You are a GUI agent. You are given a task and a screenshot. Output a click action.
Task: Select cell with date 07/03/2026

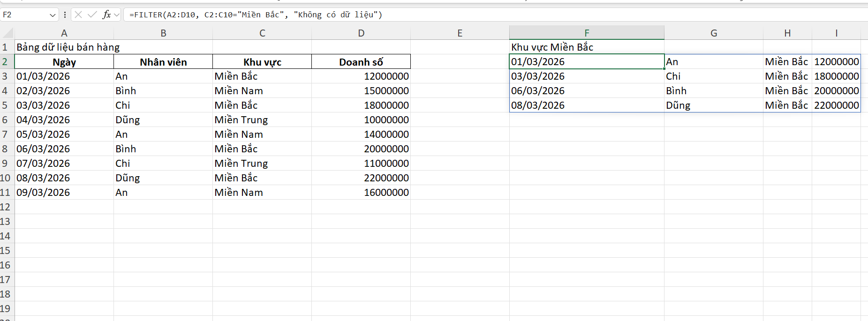click(64, 164)
